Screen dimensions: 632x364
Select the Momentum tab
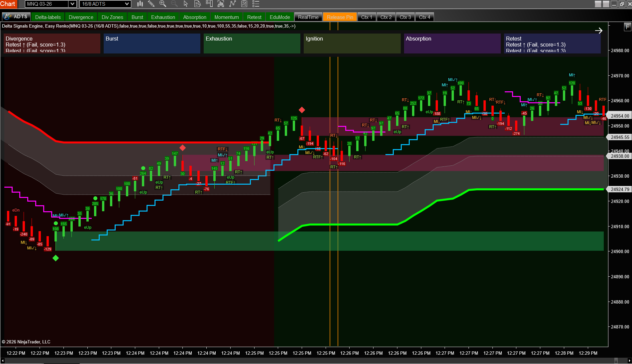tap(226, 17)
